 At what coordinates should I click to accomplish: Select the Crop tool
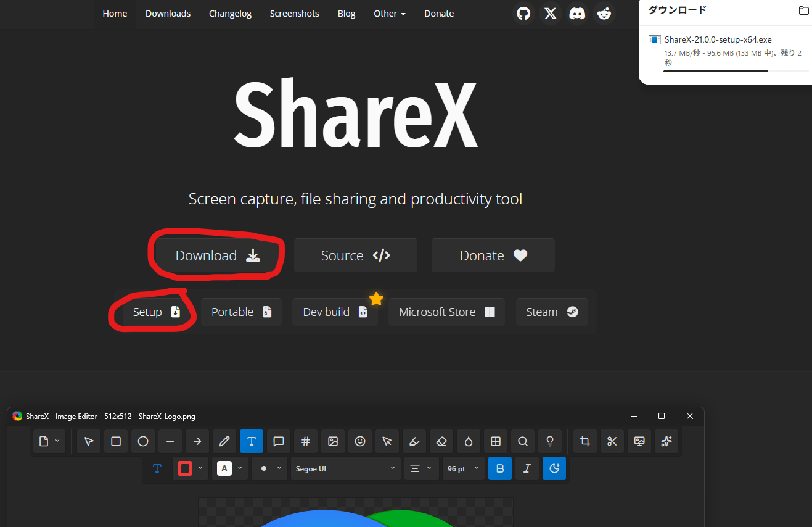point(585,441)
